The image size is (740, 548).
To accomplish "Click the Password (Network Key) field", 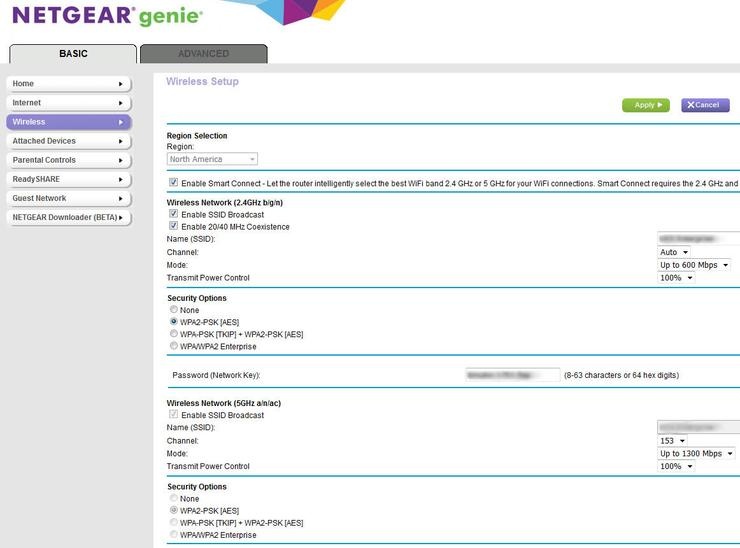I will tap(512, 375).
